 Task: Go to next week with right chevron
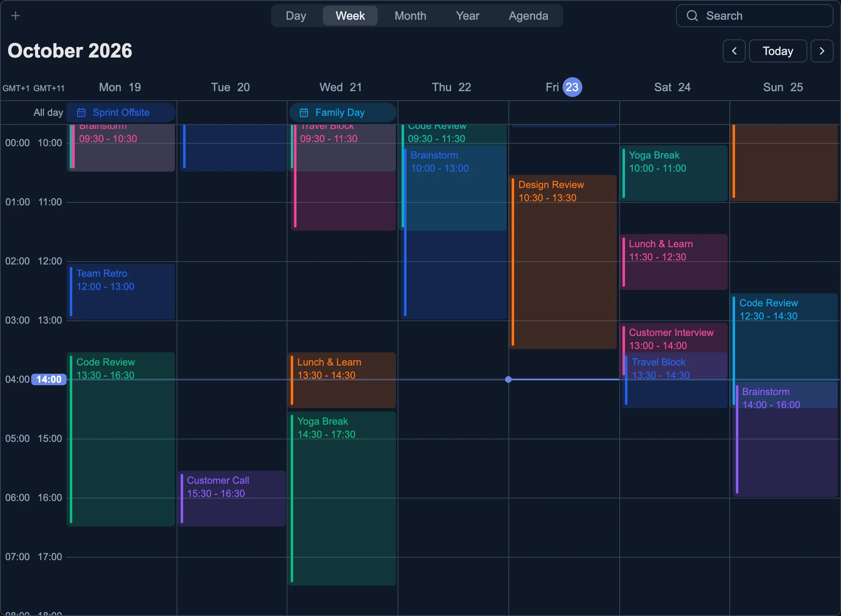point(822,51)
